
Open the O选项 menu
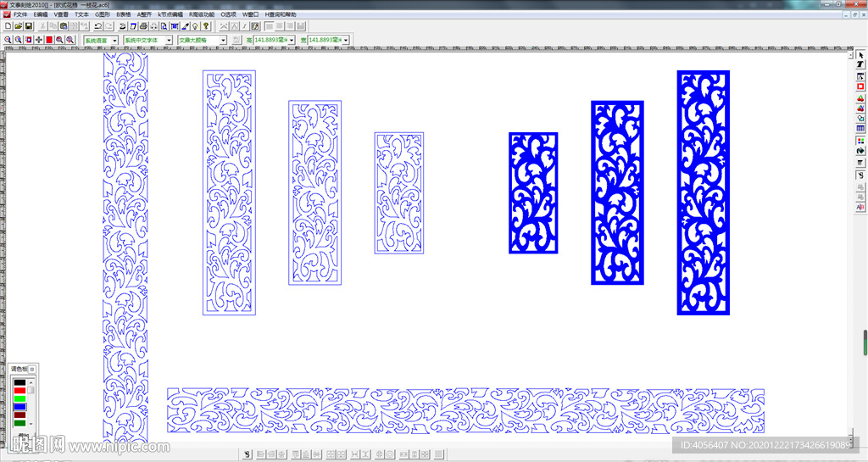pyautogui.click(x=228, y=14)
